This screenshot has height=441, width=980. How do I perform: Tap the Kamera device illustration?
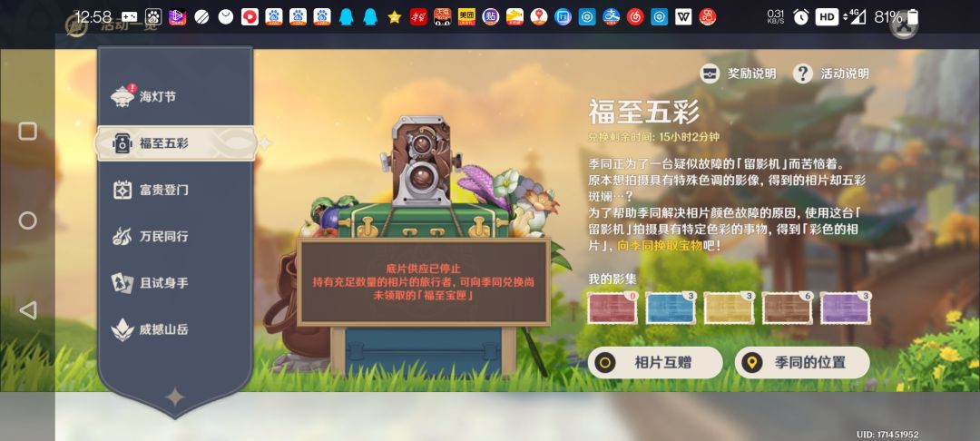[423, 162]
